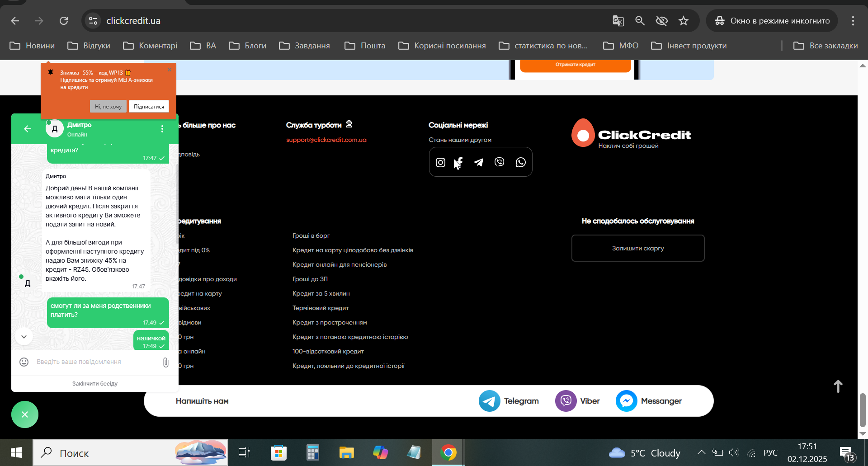
Task: Open the Інвест продукти bookmark folder
Action: click(689, 46)
